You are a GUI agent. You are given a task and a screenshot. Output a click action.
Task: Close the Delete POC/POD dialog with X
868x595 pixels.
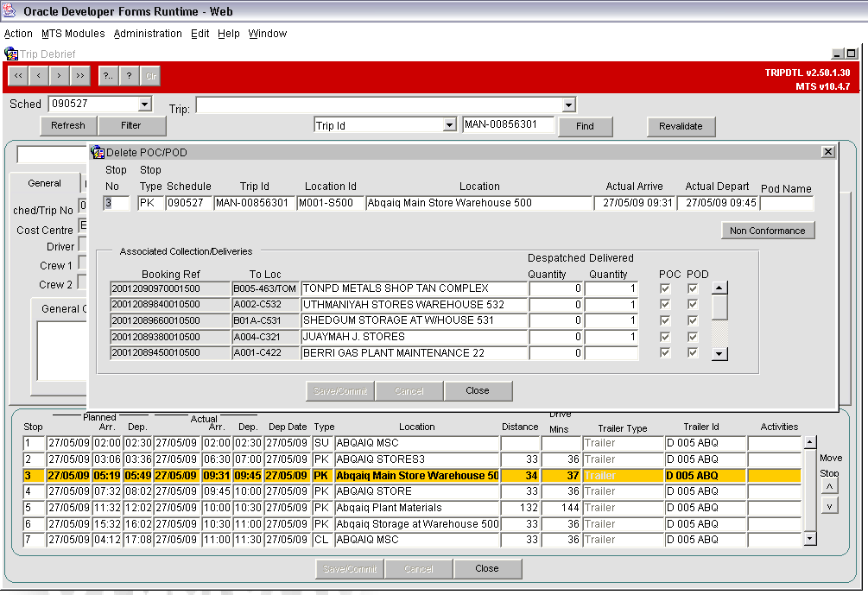click(x=827, y=152)
